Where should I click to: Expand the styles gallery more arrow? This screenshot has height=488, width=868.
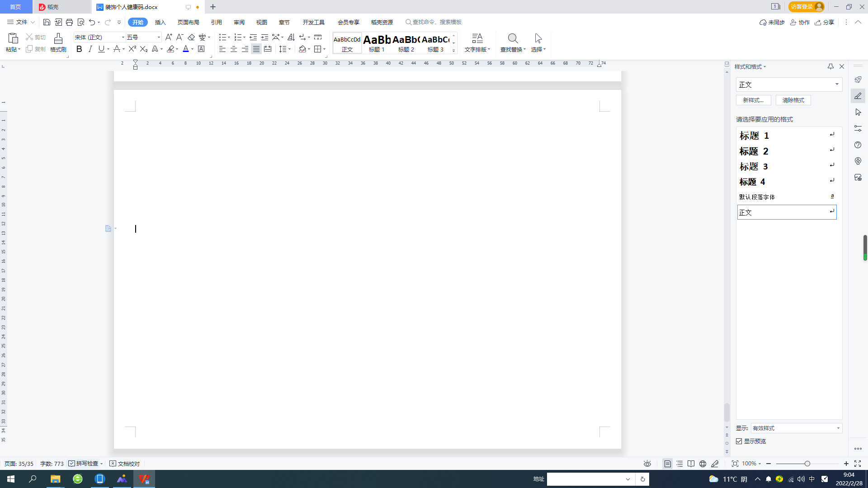454,50
